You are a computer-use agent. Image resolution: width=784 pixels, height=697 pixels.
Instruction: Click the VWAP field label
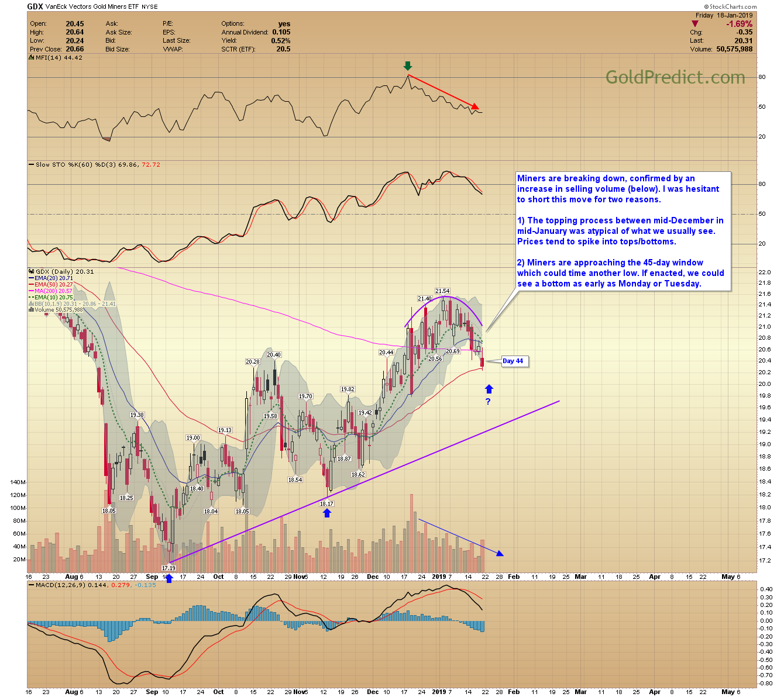[173, 49]
